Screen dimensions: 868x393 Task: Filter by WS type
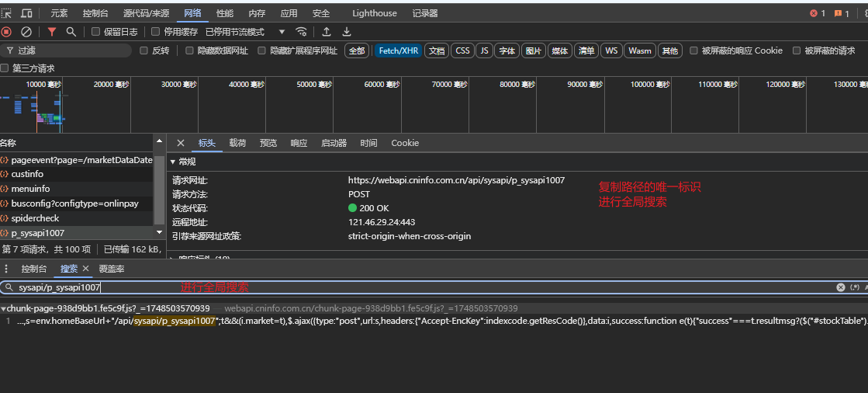click(611, 50)
